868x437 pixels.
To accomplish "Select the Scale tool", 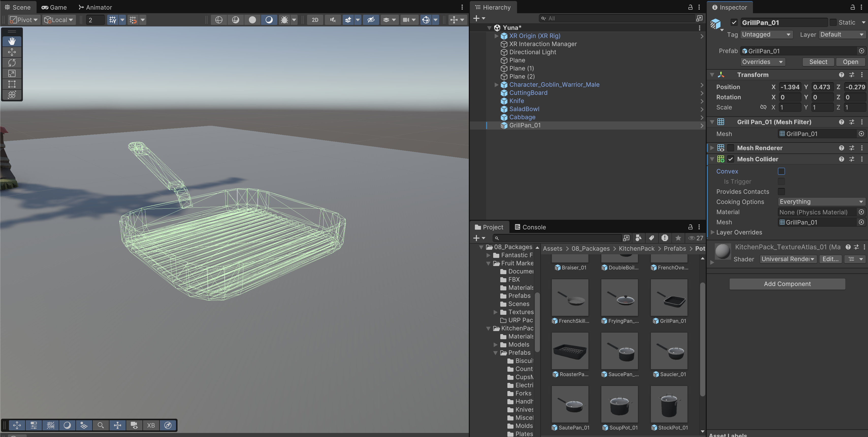I will pyautogui.click(x=12, y=73).
